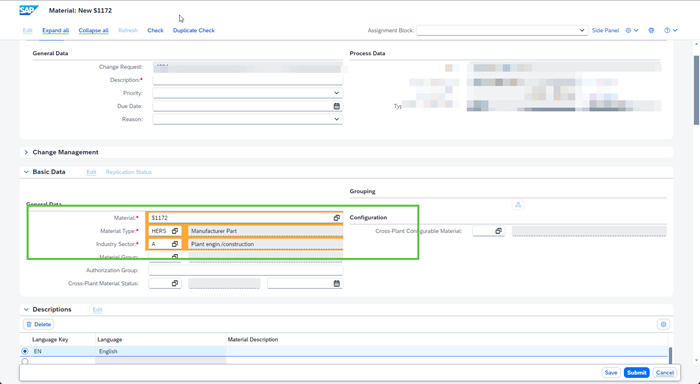
Task: Click Expand all in the toolbar
Action: tap(55, 30)
